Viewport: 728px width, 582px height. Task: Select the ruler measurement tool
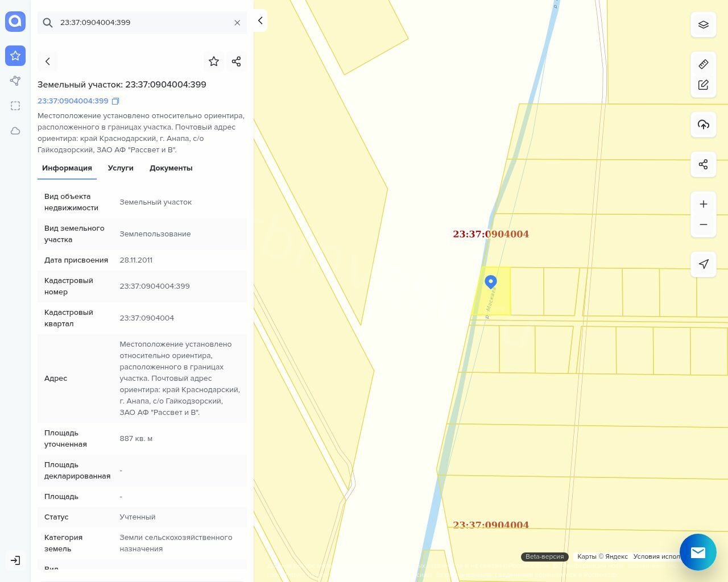(704, 64)
